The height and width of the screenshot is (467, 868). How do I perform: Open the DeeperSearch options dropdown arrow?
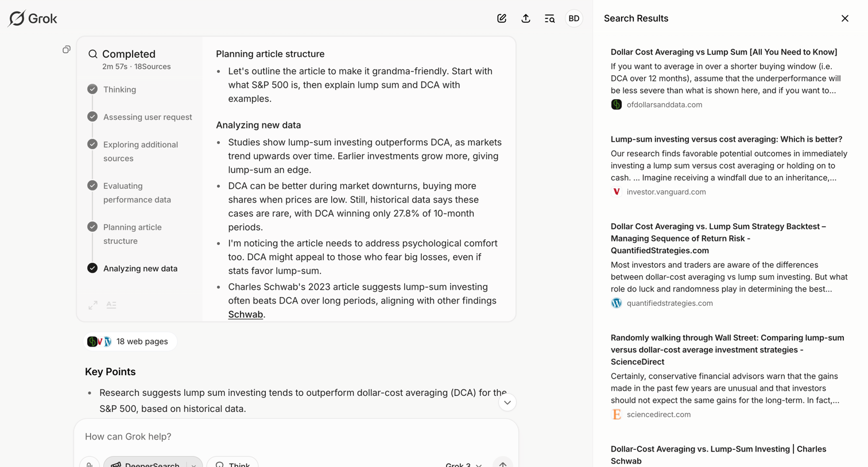click(194, 465)
